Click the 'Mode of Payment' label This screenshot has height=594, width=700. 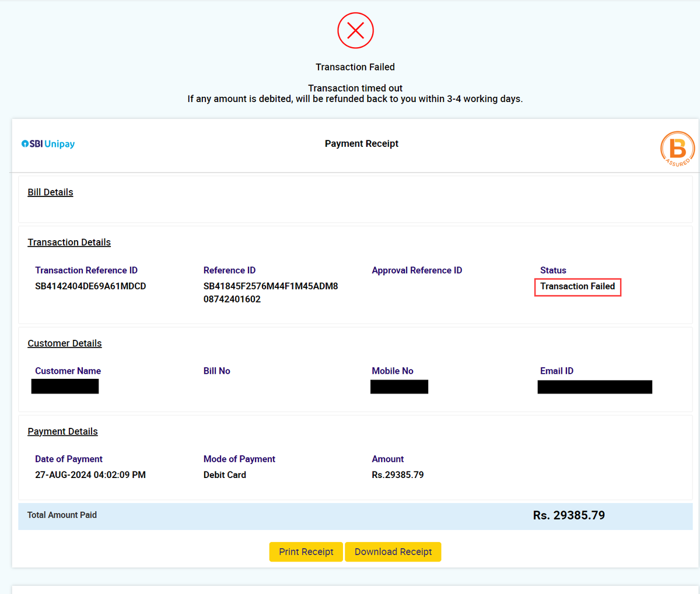[x=239, y=459]
